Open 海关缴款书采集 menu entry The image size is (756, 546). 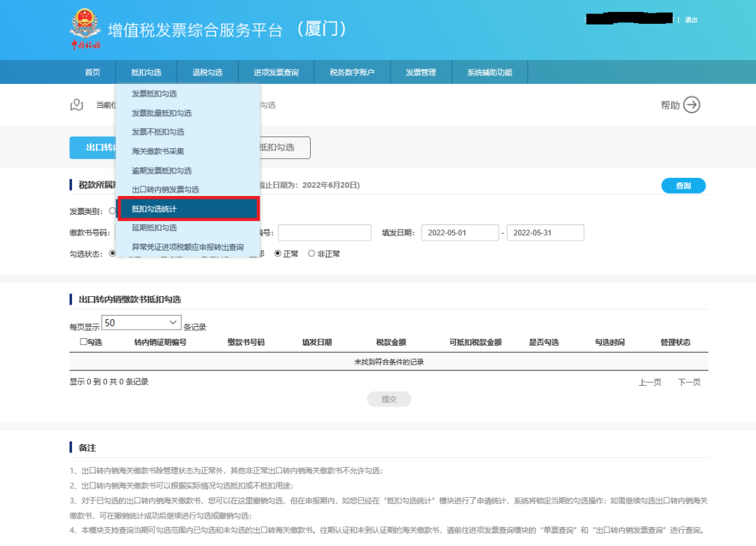point(158,151)
